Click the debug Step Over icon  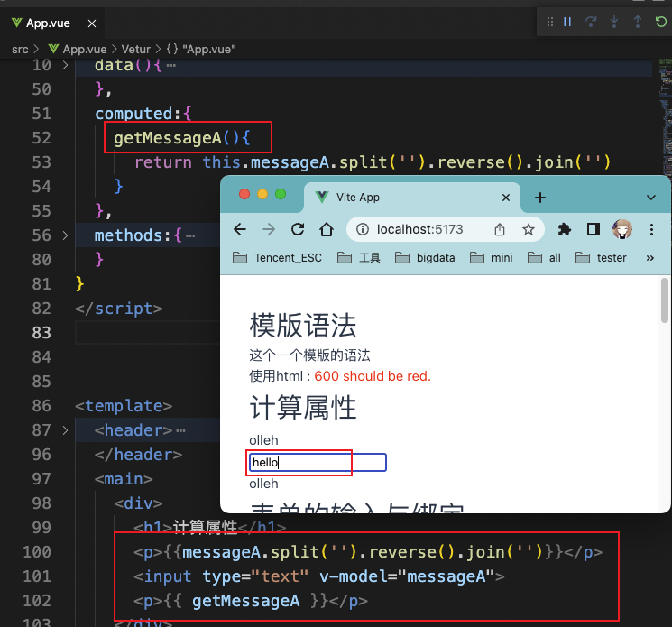591,22
